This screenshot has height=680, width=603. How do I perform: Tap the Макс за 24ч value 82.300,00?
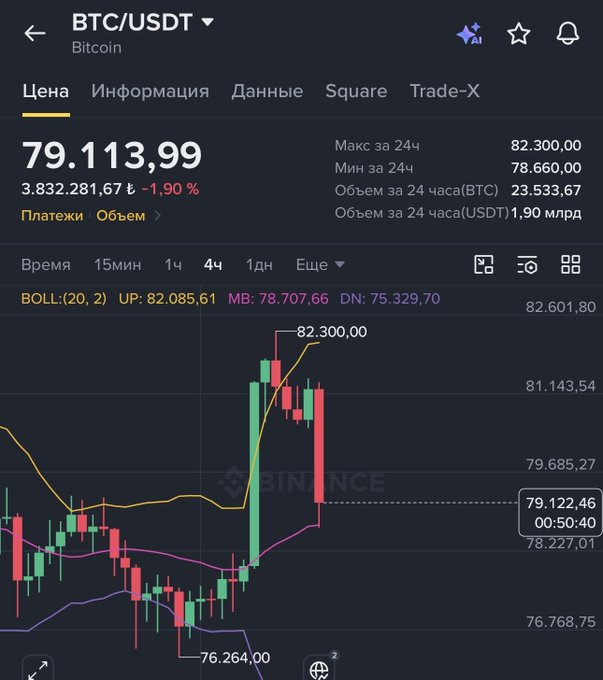(546, 145)
